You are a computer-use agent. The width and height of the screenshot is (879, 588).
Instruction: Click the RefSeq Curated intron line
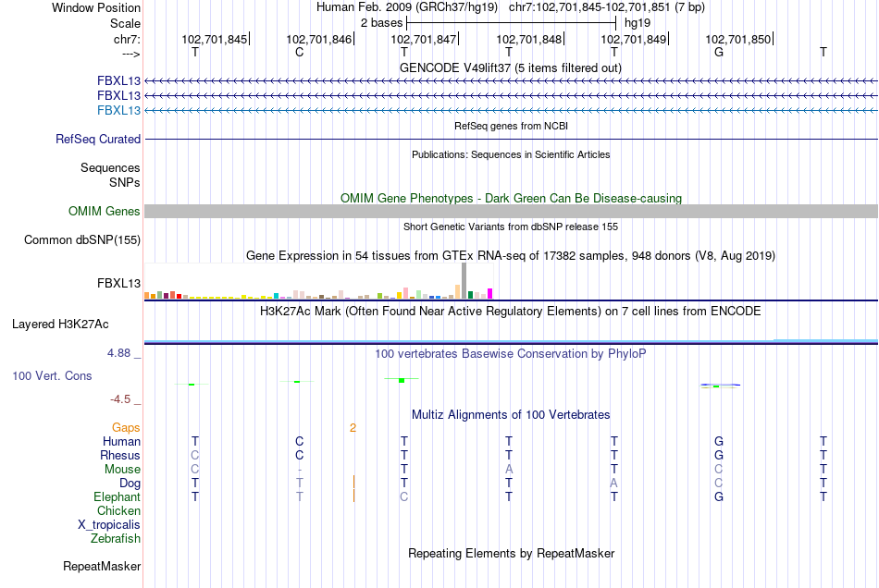pyautogui.click(x=511, y=139)
